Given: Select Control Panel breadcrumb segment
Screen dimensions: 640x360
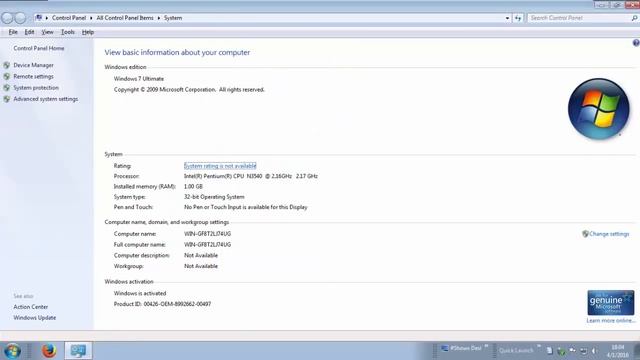Looking at the screenshot, I should tap(69, 18).
